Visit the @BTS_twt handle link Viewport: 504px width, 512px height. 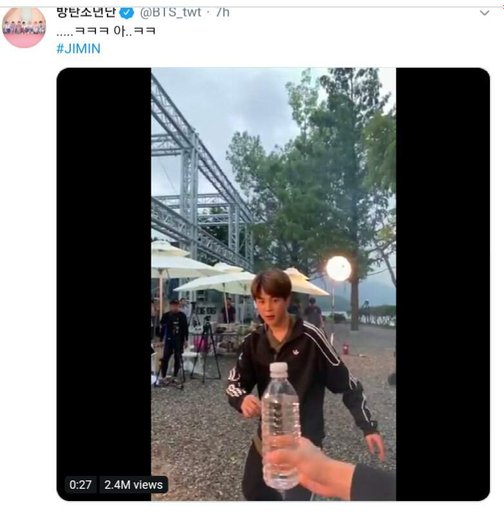coord(170,13)
